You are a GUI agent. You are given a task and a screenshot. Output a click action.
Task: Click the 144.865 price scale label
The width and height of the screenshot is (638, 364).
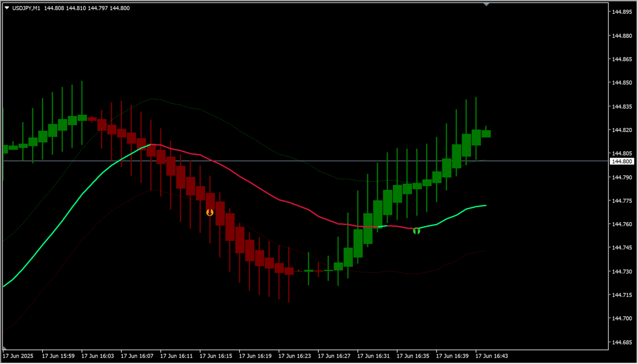coord(622,59)
